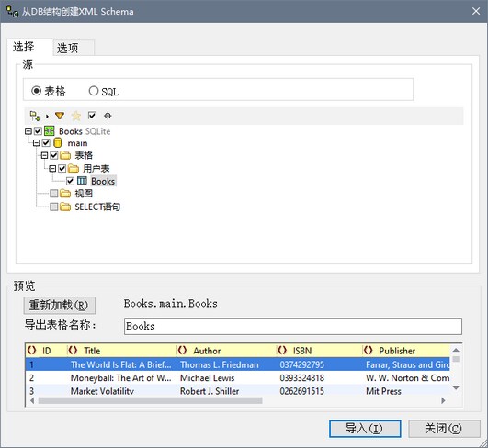488x448 pixels.
Task: Click the favorites star icon
Action: [76, 116]
